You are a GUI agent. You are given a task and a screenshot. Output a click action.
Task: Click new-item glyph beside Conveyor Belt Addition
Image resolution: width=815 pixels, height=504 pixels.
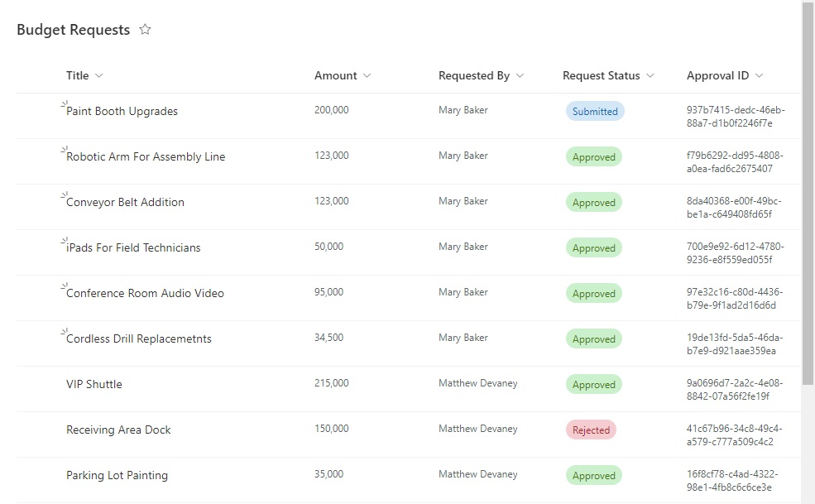point(65,195)
